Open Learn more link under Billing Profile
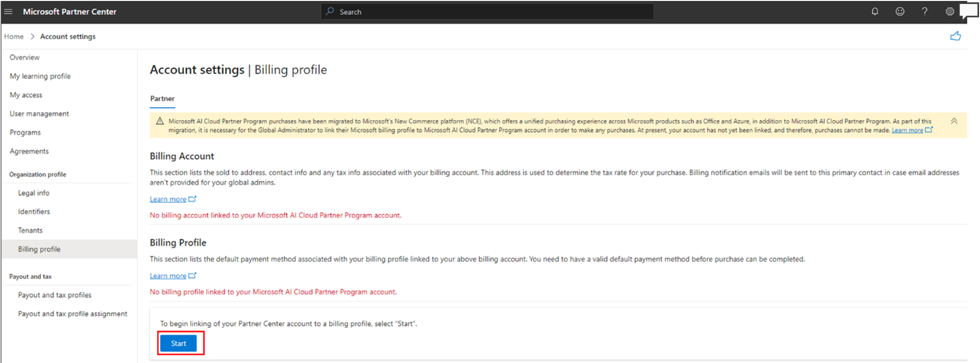980x363 pixels. 168,276
